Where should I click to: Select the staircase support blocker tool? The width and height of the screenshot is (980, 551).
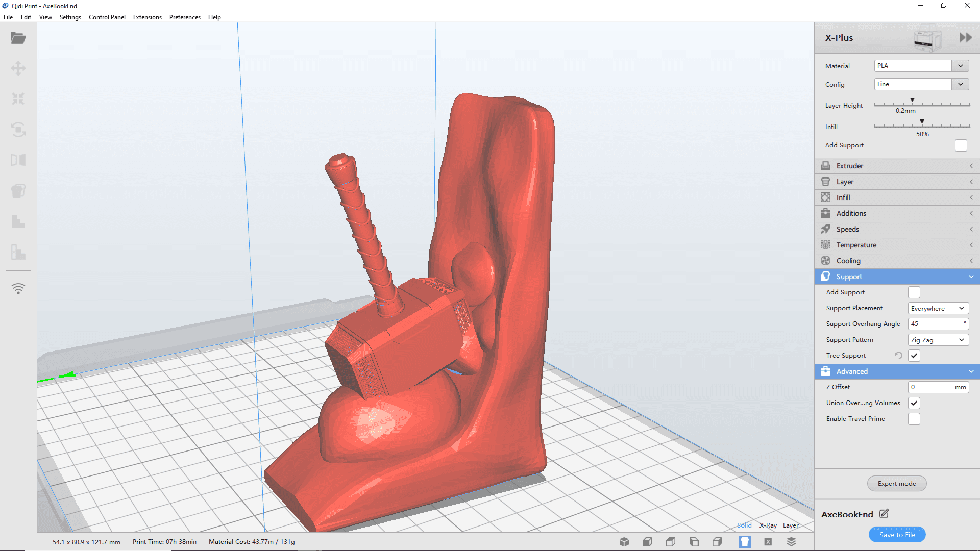(x=18, y=221)
